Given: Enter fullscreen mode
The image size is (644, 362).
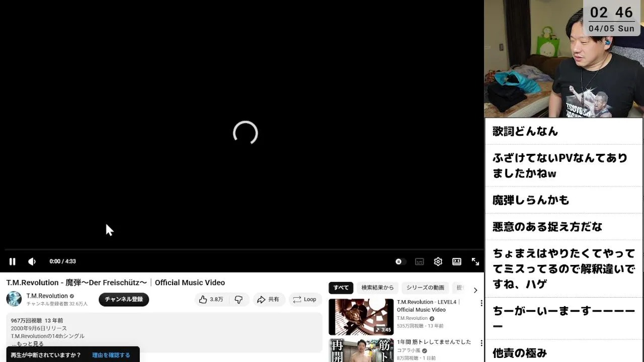Looking at the screenshot, I should [x=475, y=261].
